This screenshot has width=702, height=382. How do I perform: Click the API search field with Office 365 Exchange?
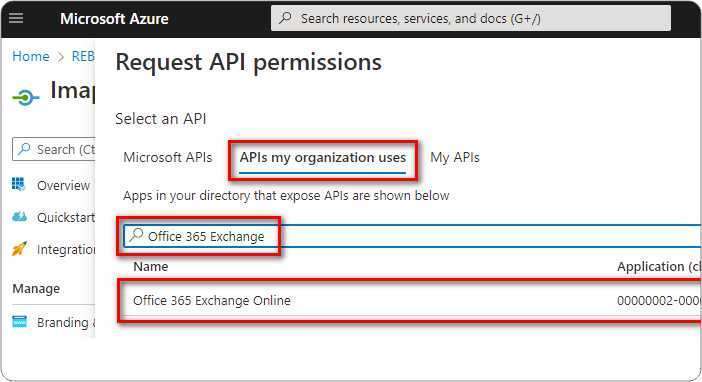[x=412, y=236]
